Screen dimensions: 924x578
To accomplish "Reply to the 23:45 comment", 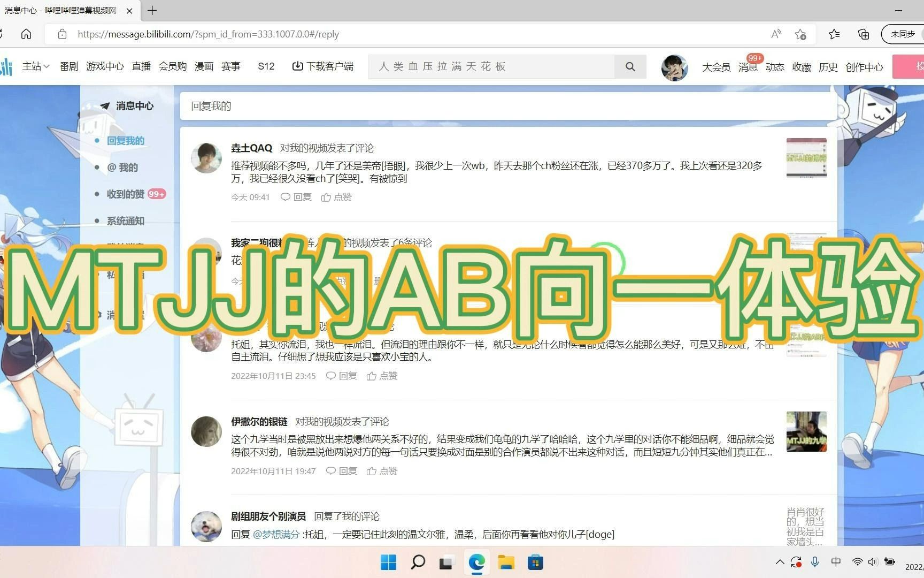I will click(342, 376).
